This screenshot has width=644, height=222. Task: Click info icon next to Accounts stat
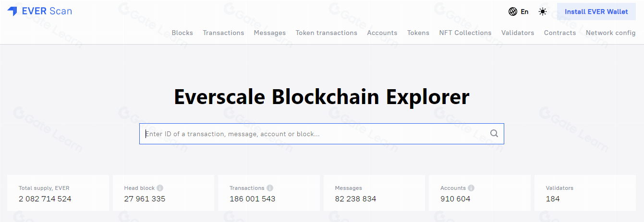coord(471,188)
